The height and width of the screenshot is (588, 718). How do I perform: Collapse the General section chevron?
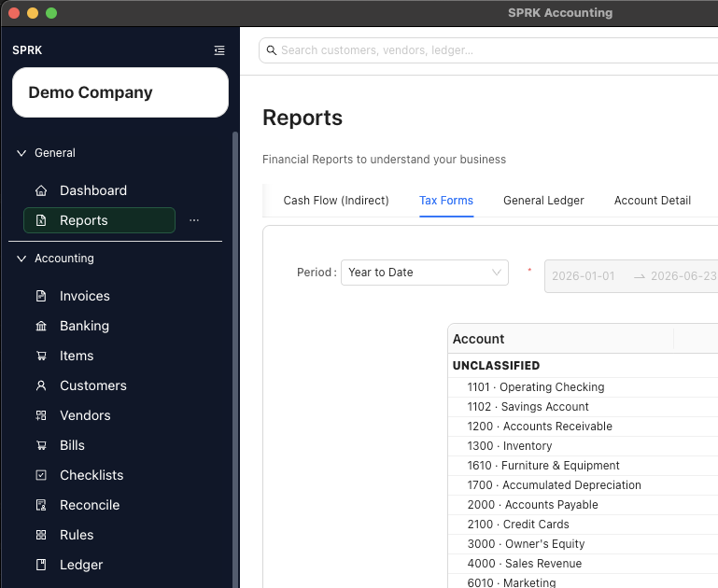click(21, 153)
